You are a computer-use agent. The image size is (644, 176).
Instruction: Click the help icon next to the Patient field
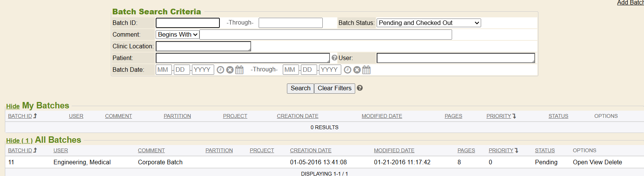334,58
